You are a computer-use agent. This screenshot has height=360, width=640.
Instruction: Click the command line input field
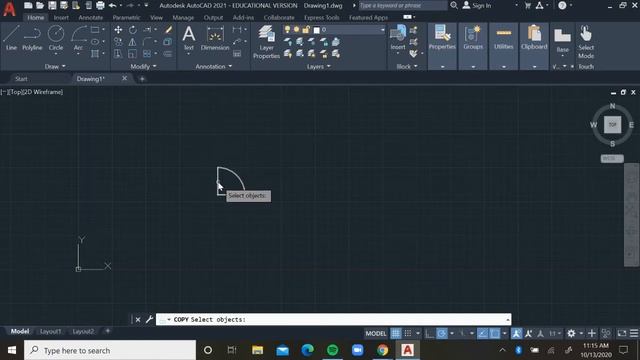[x=333, y=320]
